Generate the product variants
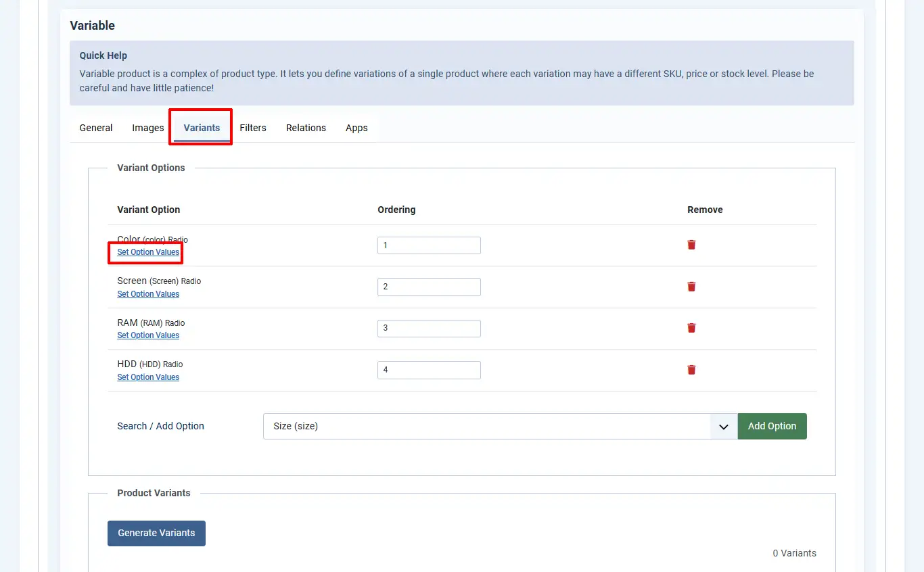This screenshot has width=924, height=572. point(156,533)
